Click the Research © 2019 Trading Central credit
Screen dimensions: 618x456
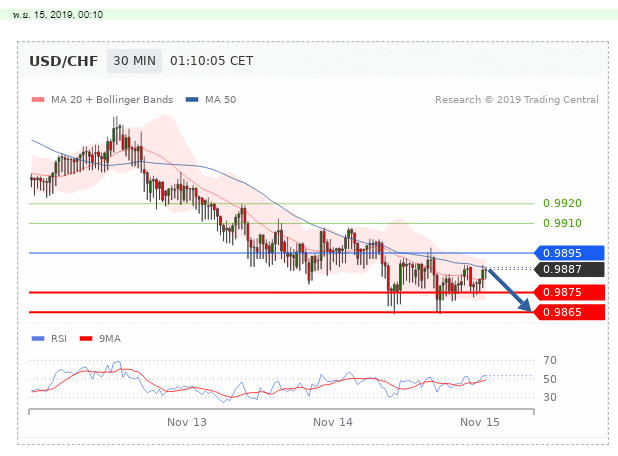coord(517,100)
